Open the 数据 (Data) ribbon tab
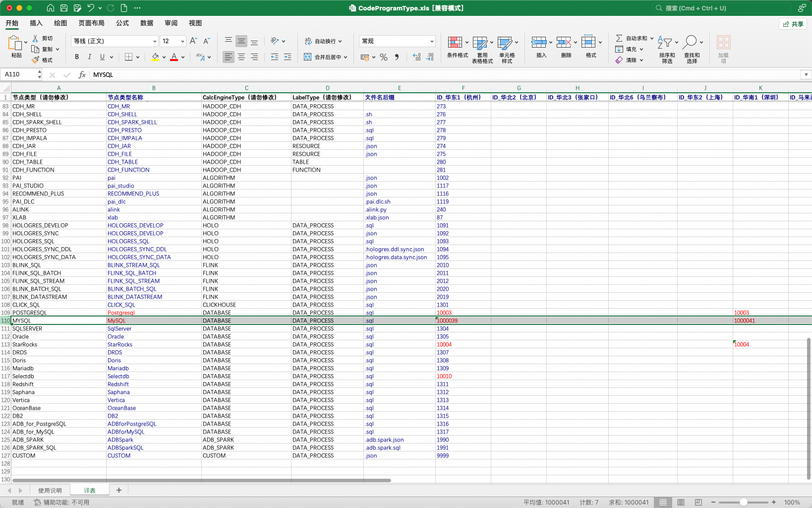This screenshot has height=508, width=812. coord(147,23)
